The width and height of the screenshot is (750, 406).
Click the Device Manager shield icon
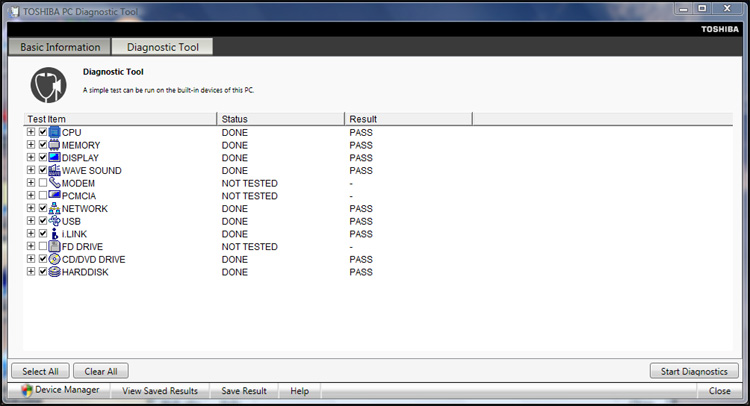[x=27, y=390]
